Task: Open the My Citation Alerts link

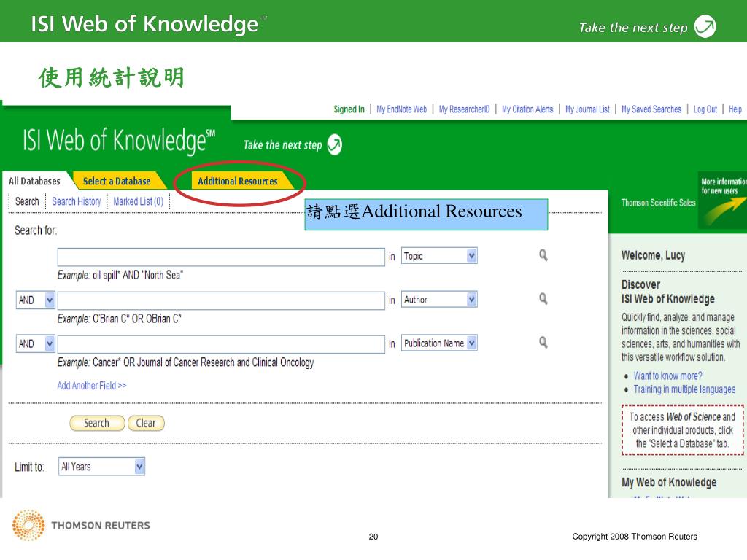Action: (527, 109)
